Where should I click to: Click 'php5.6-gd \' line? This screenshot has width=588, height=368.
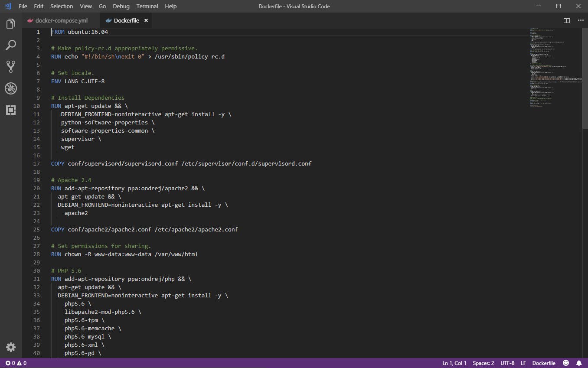pos(83,353)
